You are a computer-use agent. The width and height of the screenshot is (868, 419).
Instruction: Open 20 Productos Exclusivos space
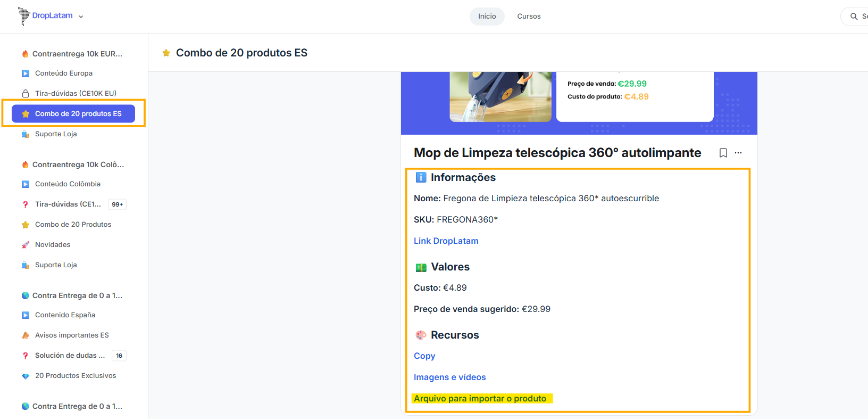tap(76, 376)
